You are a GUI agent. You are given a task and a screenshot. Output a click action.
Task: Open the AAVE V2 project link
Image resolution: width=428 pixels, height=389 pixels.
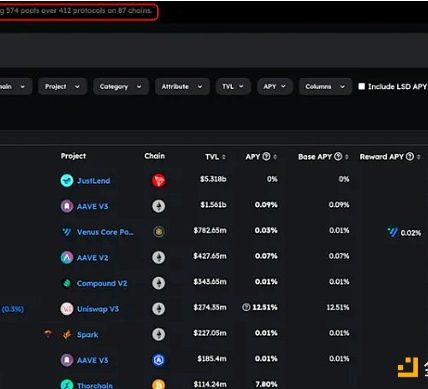pos(92,258)
